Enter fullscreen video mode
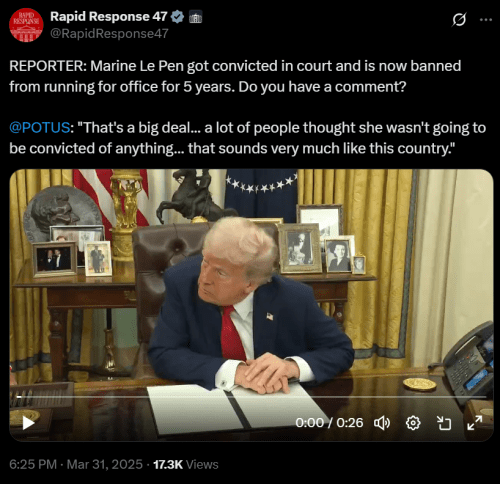This screenshot has height=484, width=500. point(475,423)
